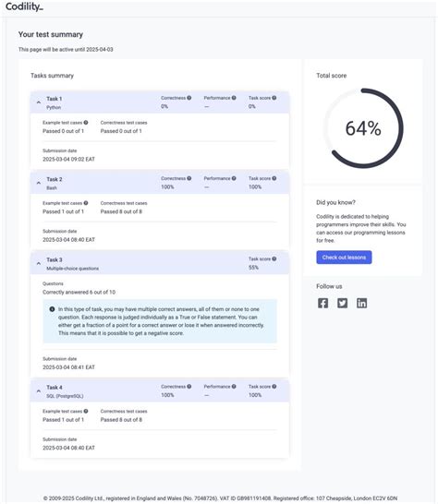Viewport: 438px width, 504px height.
Task: Collapse the Task 4 SQL section
Action: coord(39,391)
